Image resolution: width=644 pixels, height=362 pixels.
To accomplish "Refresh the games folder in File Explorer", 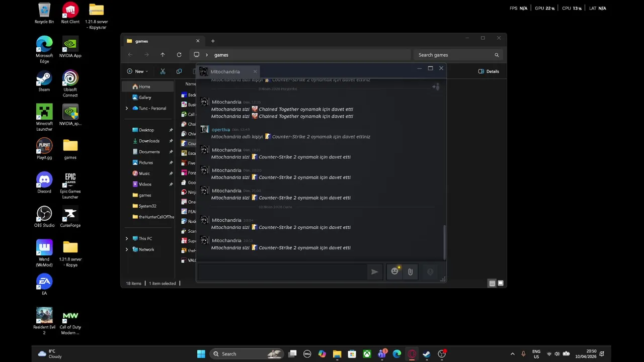I will point(179,55).
